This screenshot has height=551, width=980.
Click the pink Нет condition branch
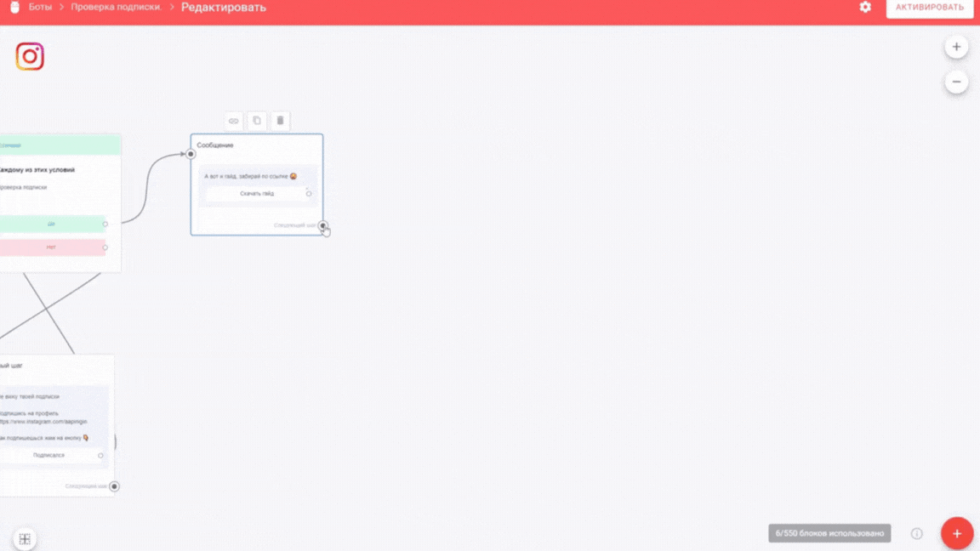click(53, 247)
